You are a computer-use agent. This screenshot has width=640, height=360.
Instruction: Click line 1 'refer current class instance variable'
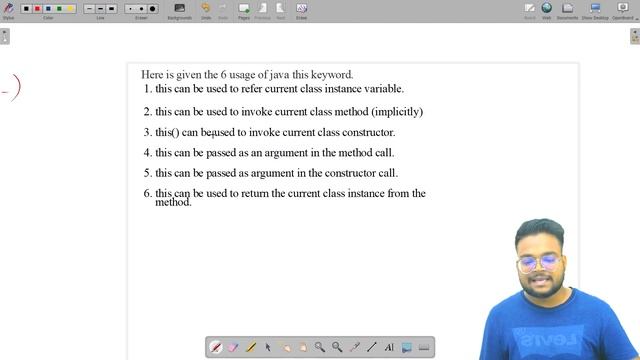(322, 89)
